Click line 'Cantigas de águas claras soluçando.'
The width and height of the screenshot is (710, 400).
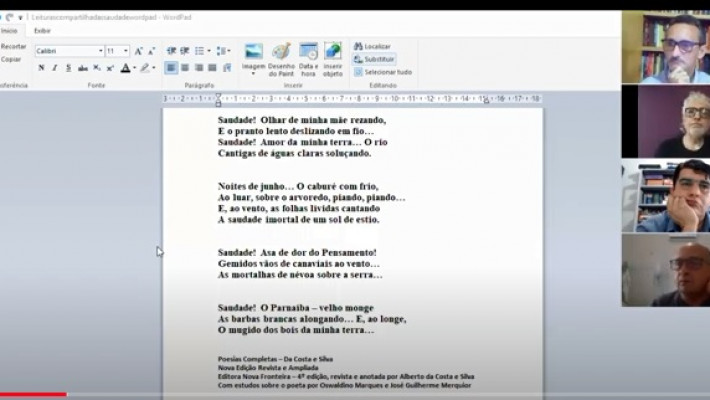coord(294,153)
